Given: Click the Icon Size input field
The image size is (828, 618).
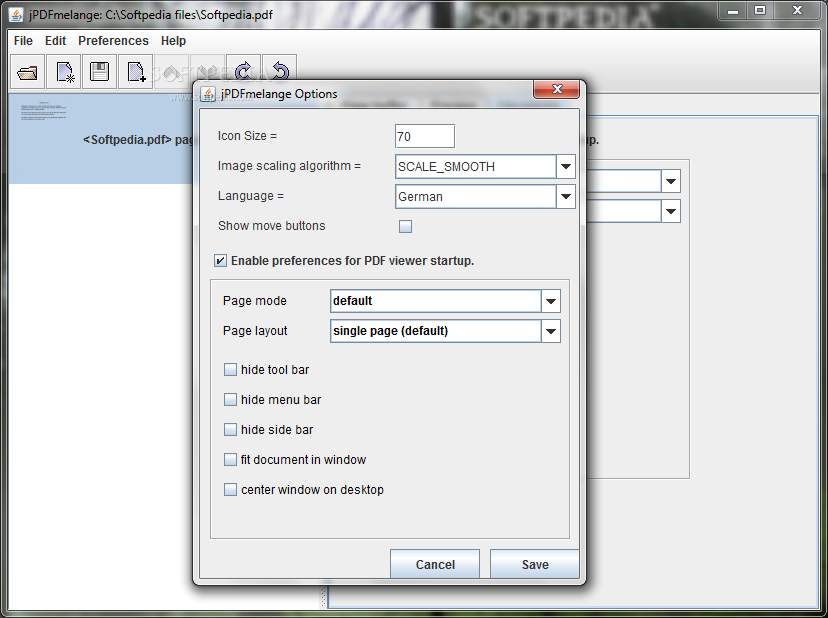Looking at the screenshot, I should tap(425, 136).
